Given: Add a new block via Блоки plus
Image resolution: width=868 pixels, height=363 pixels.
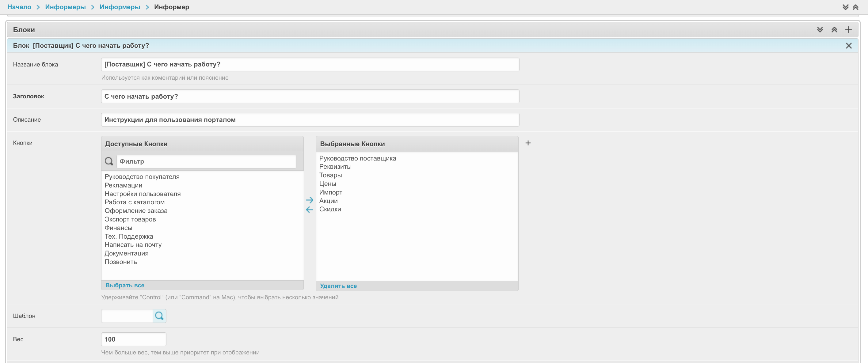Looking at the screenshot, I should point(848,30).
